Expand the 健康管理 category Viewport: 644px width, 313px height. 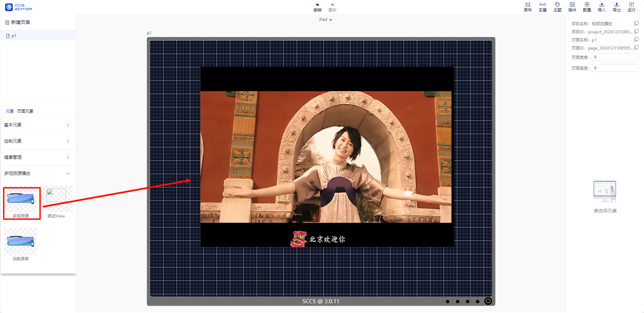(37, 157)
